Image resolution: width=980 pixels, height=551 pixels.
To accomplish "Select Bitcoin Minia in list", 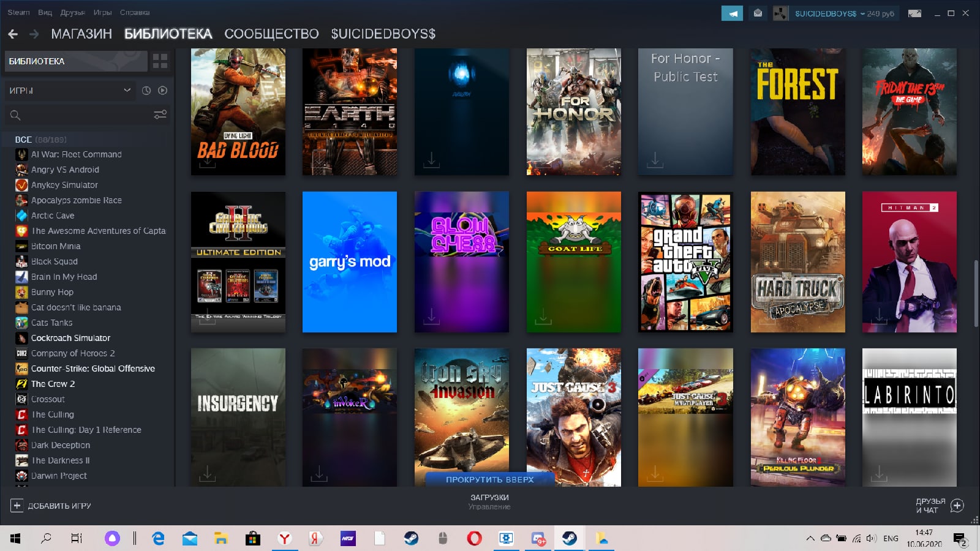I will pos(56,246).
